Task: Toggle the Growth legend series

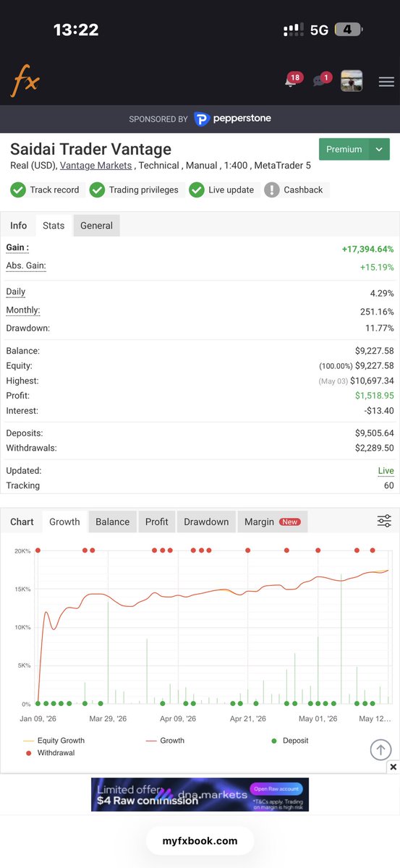Action: tap(165, 741)
